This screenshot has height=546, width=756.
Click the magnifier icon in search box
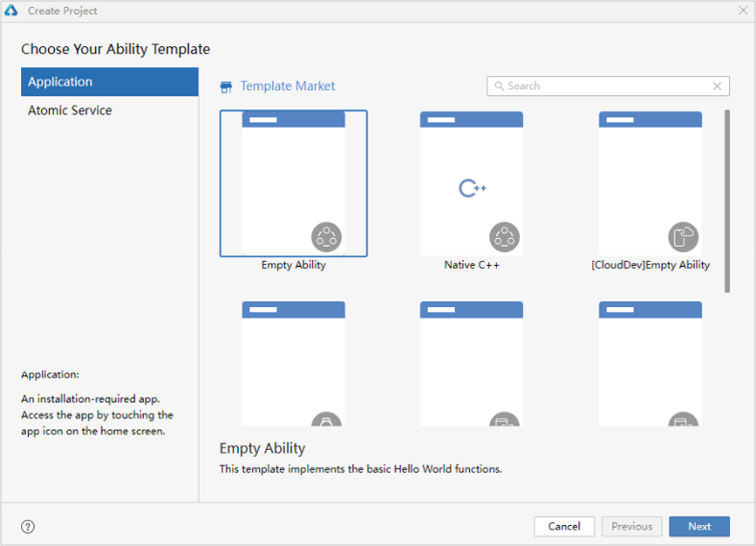click(x=499, y=86)
